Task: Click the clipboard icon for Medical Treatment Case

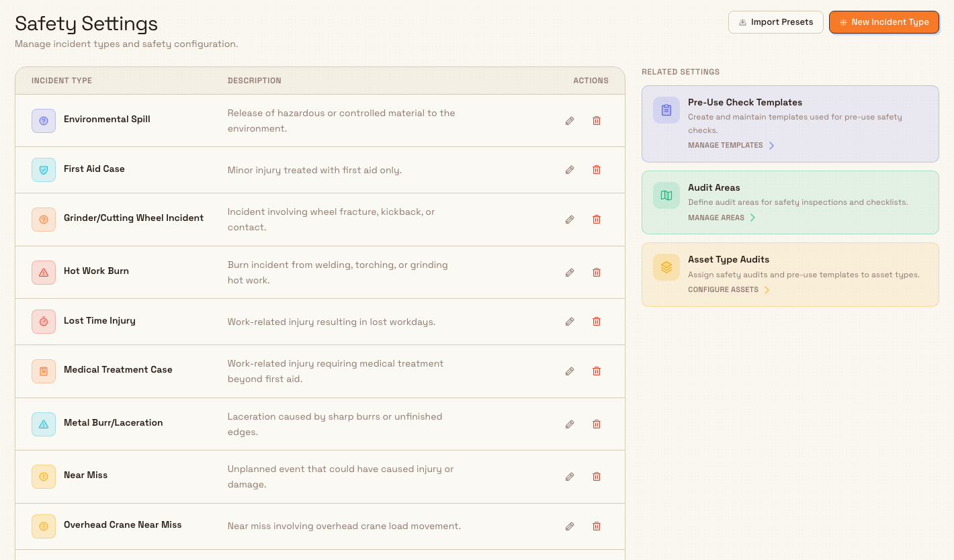Action: (44, 371)
